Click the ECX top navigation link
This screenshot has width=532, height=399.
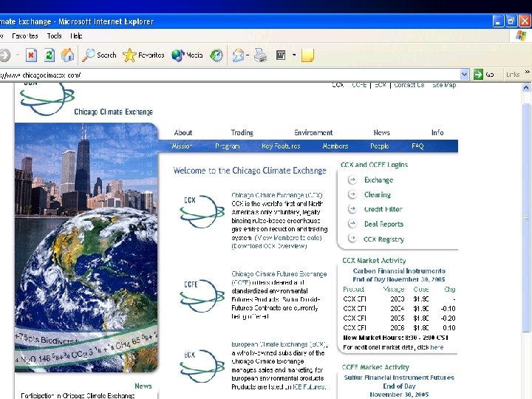click(x=381, y=85)
